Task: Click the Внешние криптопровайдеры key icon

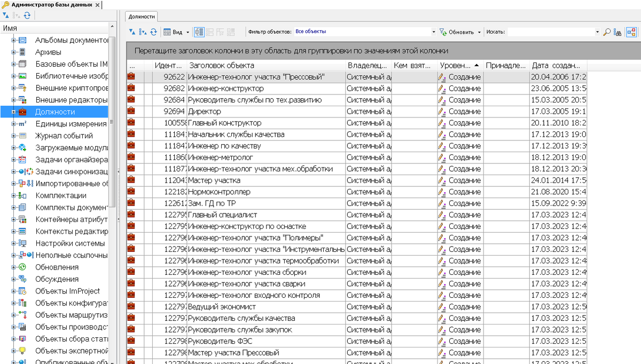Action: (22, 88)
